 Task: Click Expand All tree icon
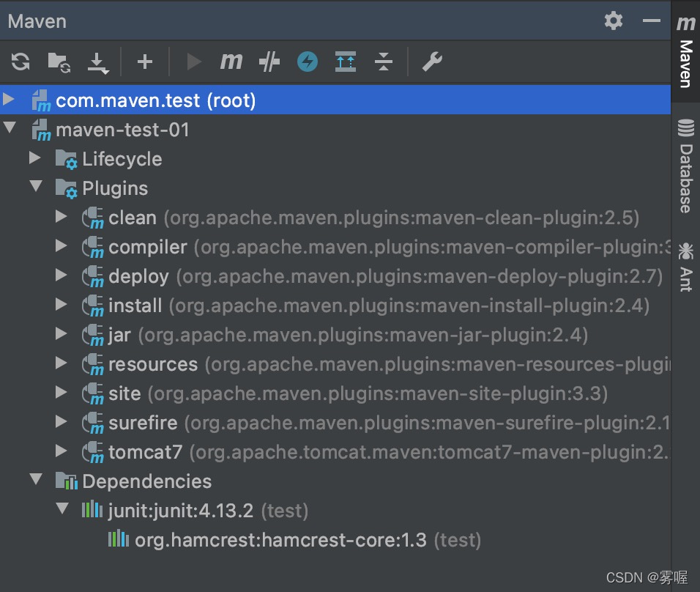(x=346, y=62)
